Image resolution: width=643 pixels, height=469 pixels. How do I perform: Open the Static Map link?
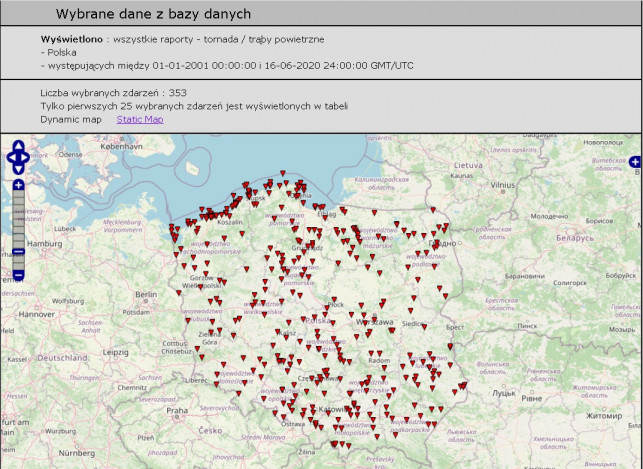coord(140,119)
